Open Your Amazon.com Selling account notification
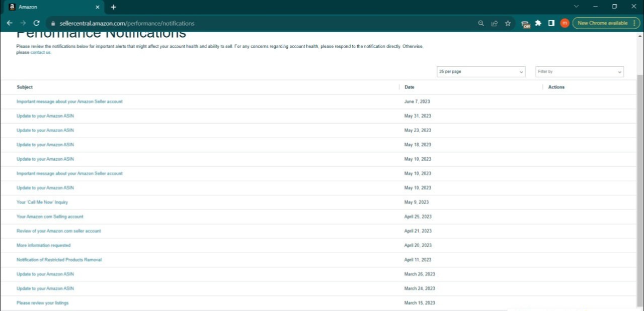Viewport: 644px width, 311px height. (50, 217)
